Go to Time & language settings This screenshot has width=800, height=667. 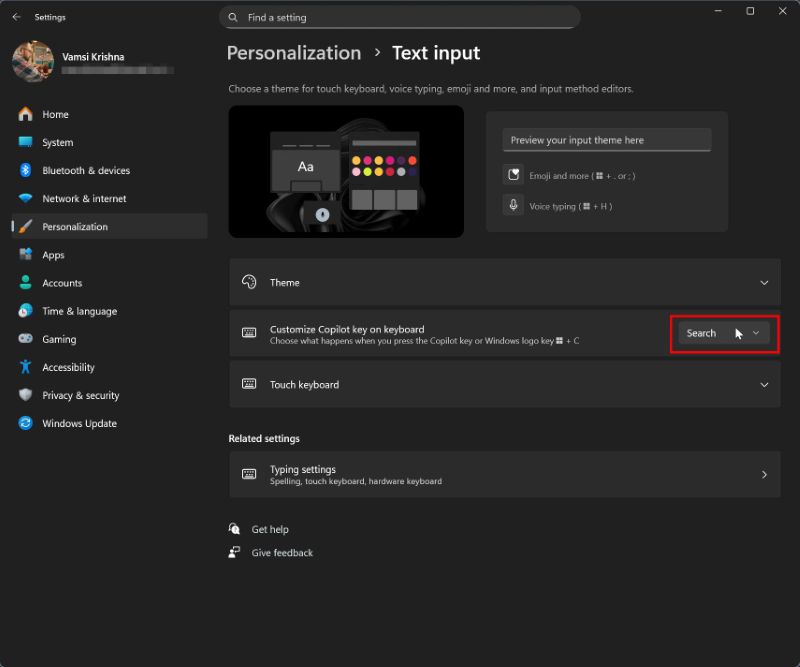[x=79, y=311]
